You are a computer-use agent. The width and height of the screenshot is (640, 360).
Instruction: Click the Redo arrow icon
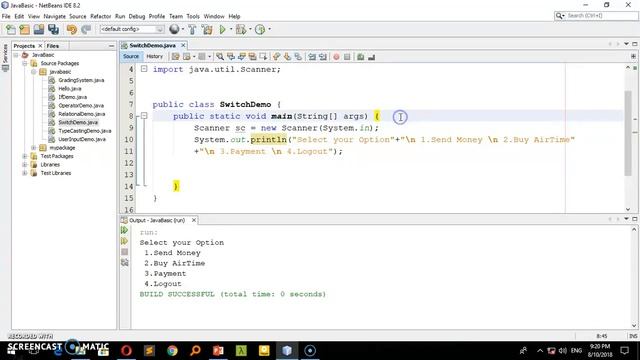[86, 29]
